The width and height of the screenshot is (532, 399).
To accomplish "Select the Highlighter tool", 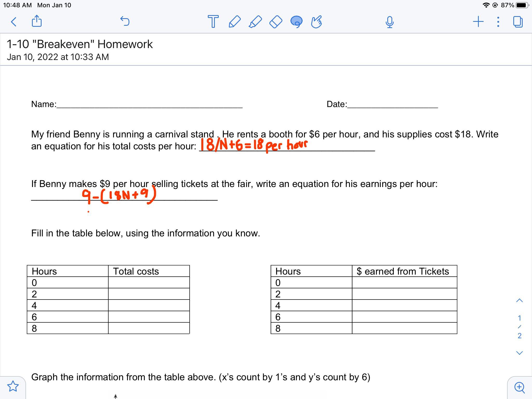I will point(255,22).
